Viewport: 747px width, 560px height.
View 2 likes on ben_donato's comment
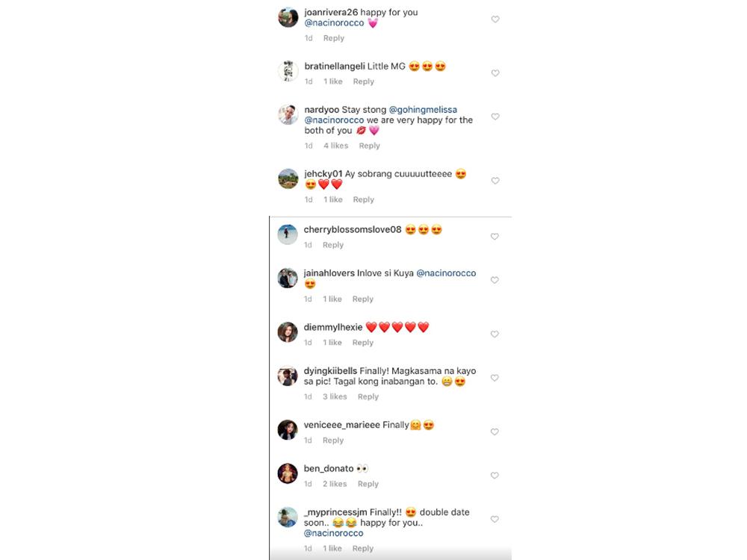pos(335,484)
